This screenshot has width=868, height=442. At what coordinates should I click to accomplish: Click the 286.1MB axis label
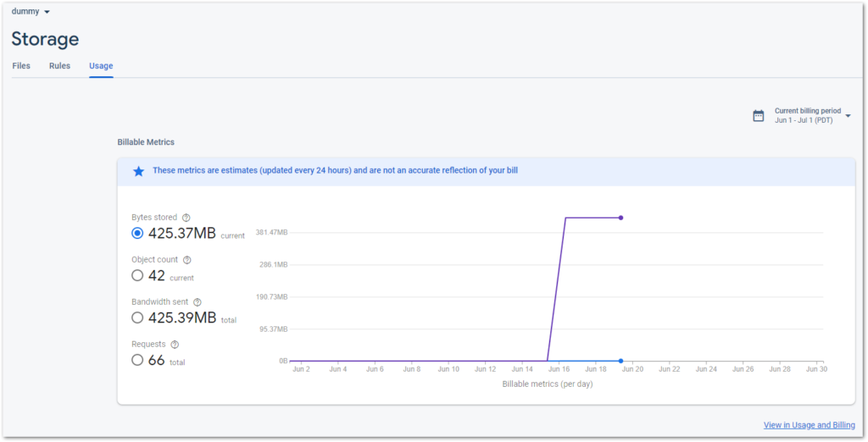click(274, 264)
